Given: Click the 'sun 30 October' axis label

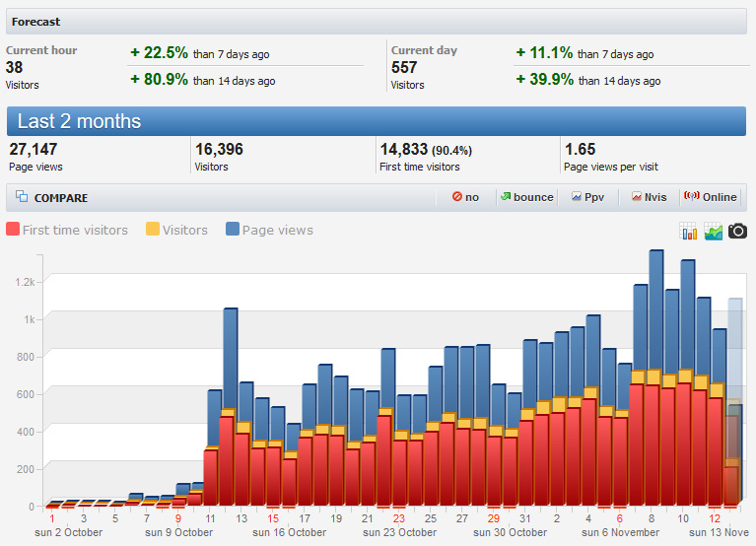Looking at the screenshot, I should coord(511,533).
